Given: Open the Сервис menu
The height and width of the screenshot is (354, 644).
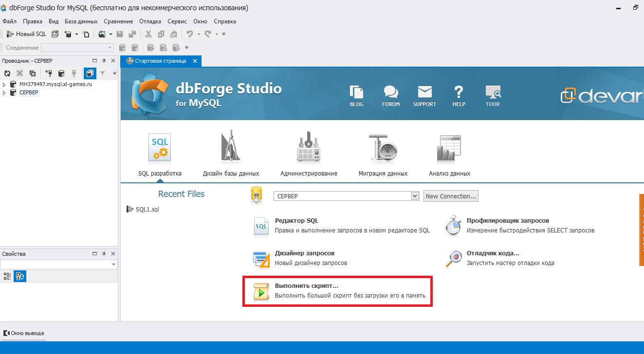Looking at the screenshot, I should 177,21.
